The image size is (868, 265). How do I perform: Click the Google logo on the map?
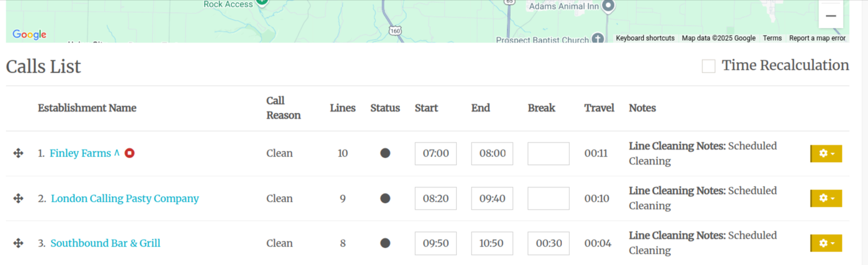tap(29, 35)
